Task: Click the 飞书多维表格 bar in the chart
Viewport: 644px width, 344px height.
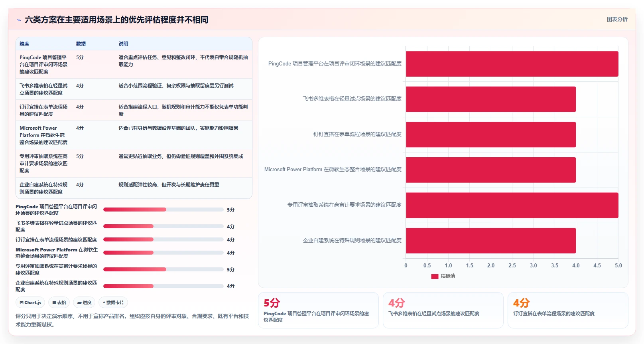Action: tap(491, 99)
